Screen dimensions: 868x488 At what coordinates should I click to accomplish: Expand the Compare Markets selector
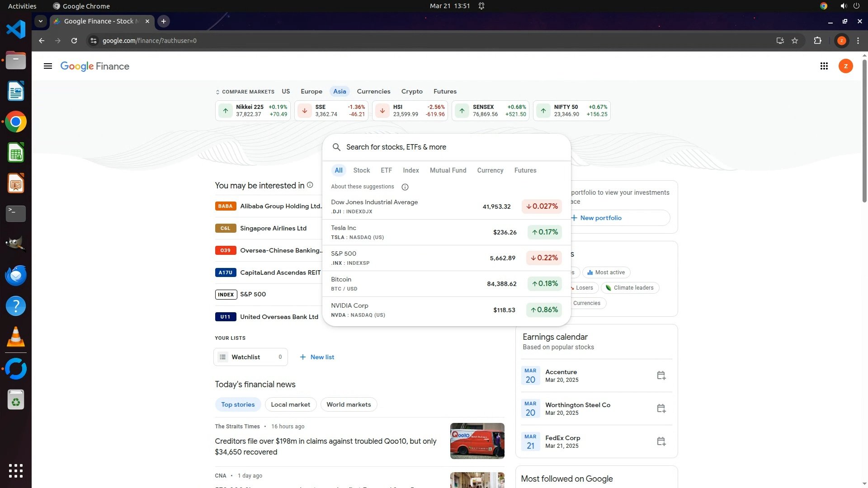coord(245,92)
